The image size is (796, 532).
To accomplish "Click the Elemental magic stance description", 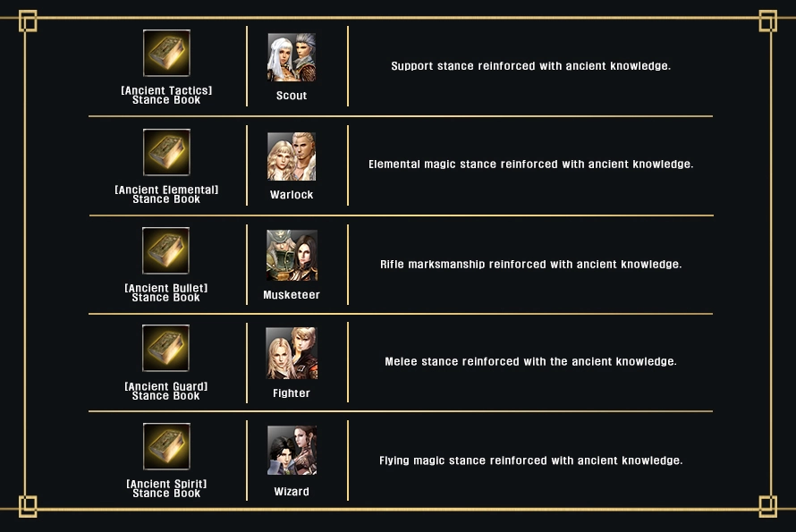I will tap(531, 165).
